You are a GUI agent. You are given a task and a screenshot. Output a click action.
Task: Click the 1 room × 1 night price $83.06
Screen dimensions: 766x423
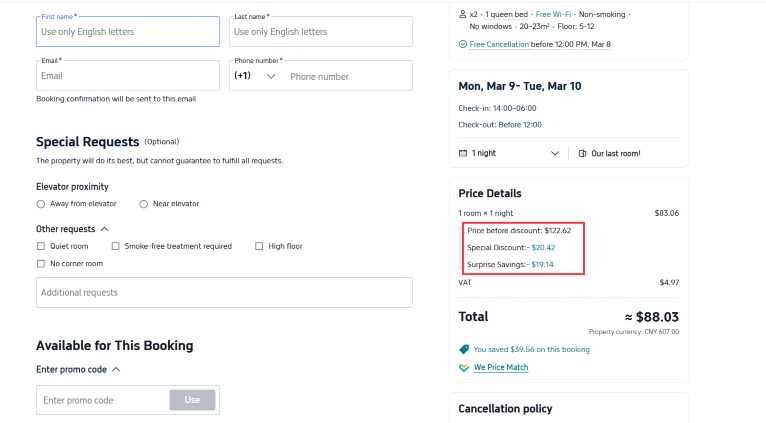tap(667, 213)
